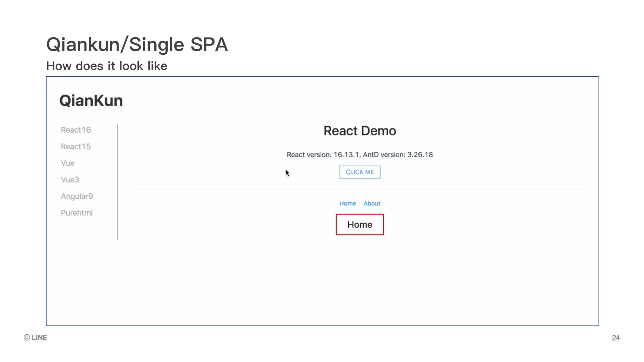Open the Vue3 sidebar entry
The height and width of the screenshot is (362, 644).
tap(70, 180)
